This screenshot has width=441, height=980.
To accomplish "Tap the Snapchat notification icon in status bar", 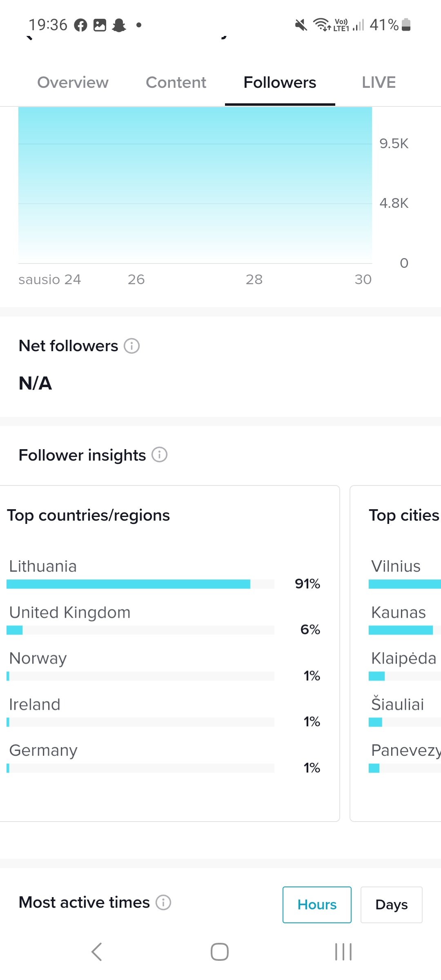I will (x=119, y=25).
